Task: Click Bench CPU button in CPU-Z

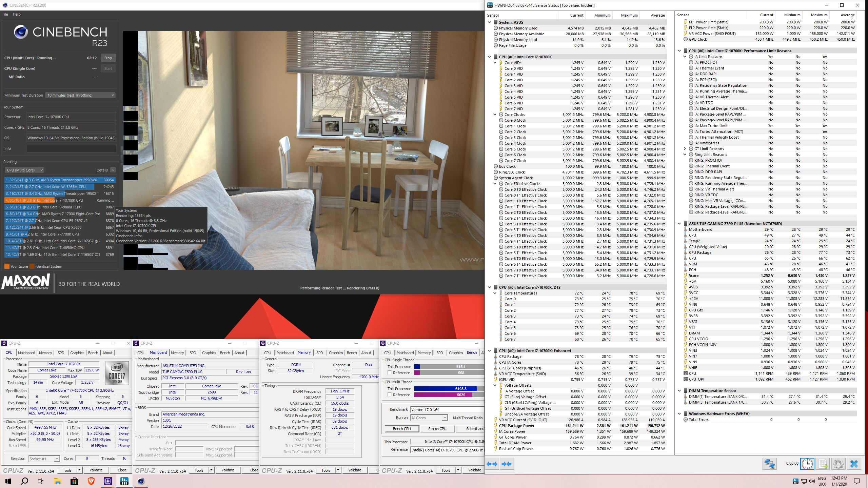Action: (402, 429)
